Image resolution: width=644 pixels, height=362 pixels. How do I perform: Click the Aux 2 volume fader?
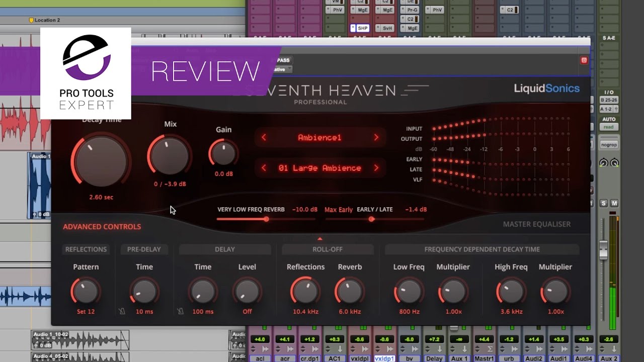coord(603,250)
